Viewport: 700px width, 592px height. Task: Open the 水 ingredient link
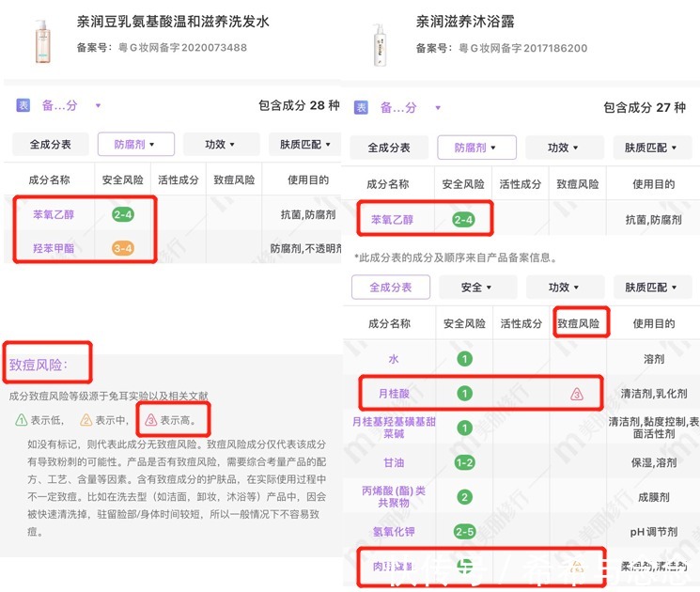[x=394, y=359]
